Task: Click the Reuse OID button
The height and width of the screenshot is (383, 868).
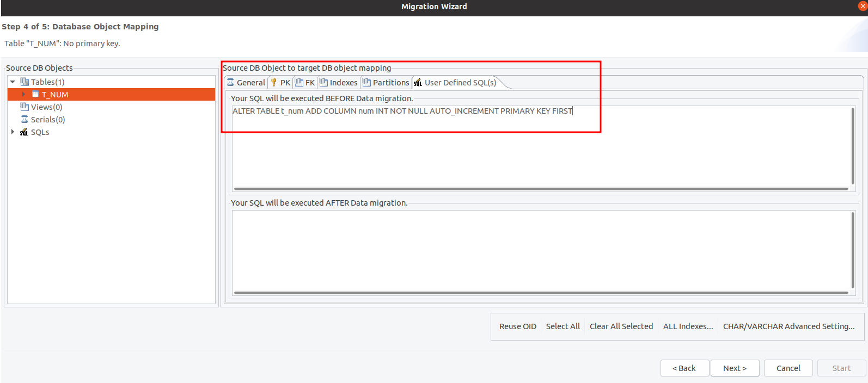Action: click(x=518, y=326)
